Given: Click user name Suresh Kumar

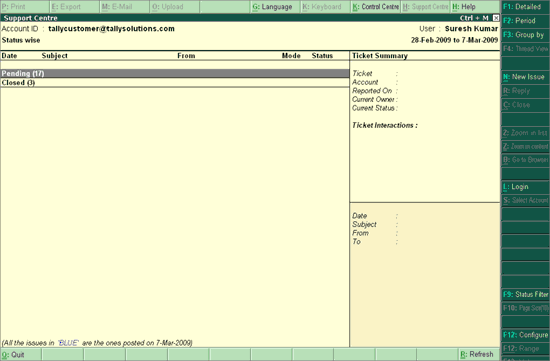Looking at the screenshot, I should point(471,29).
